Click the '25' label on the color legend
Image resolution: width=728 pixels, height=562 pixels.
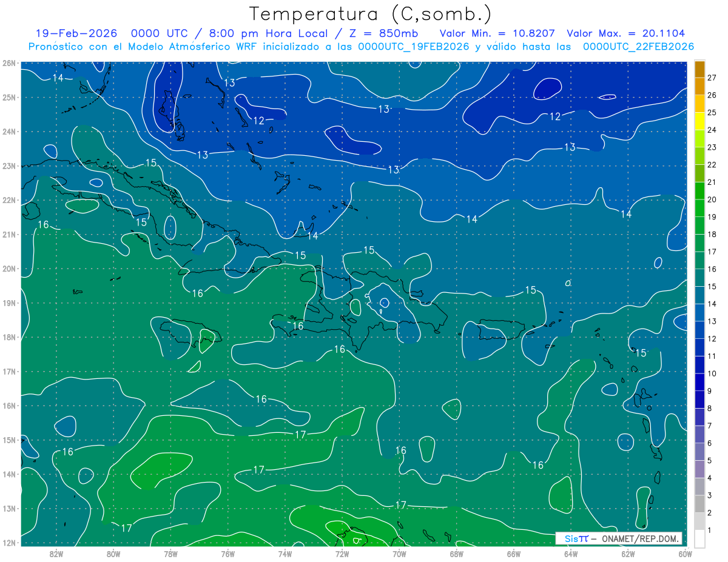pos(712,113)
